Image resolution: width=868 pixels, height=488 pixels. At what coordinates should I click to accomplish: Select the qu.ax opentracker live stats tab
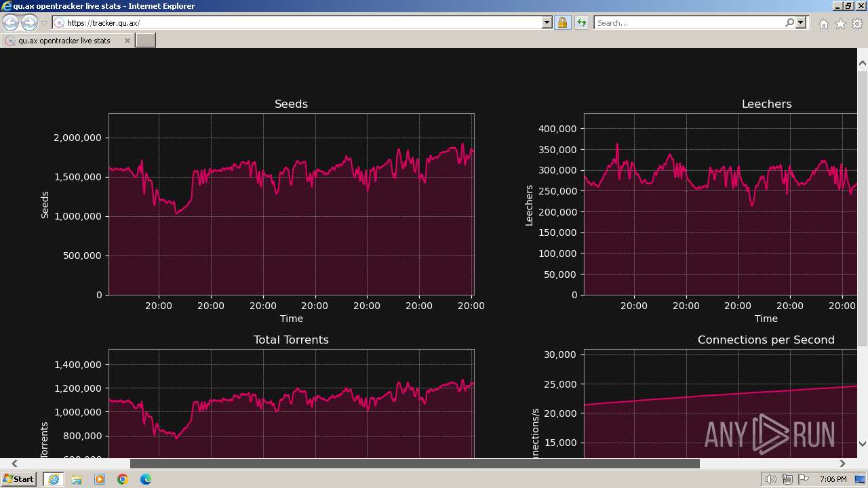(x=68, y=41)
